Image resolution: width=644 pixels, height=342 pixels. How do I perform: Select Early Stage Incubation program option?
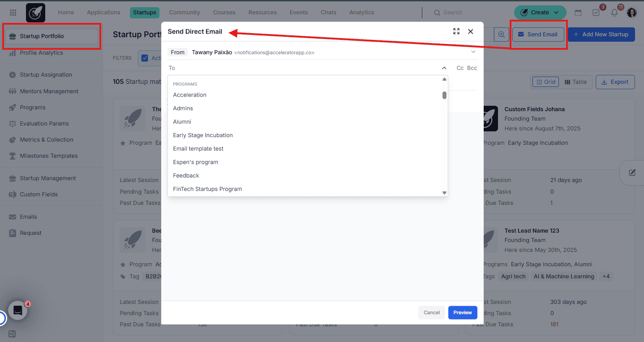(x=203, y=135)
